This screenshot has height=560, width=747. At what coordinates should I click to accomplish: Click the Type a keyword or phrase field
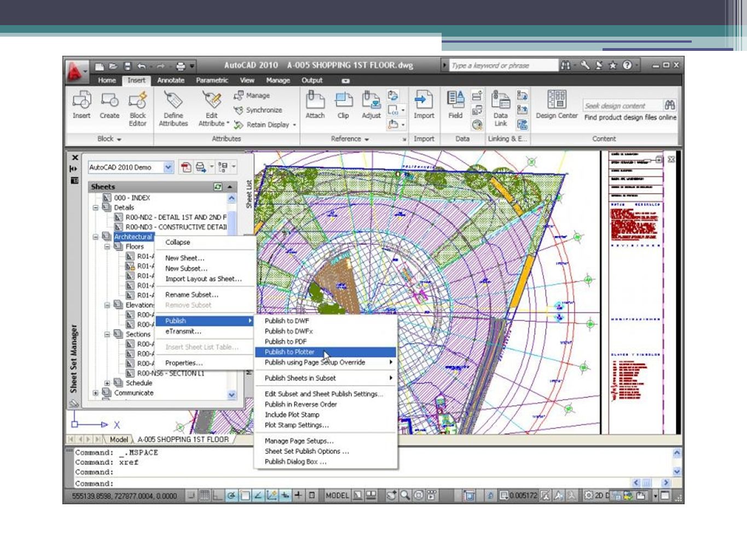click(x=502, y=66)
